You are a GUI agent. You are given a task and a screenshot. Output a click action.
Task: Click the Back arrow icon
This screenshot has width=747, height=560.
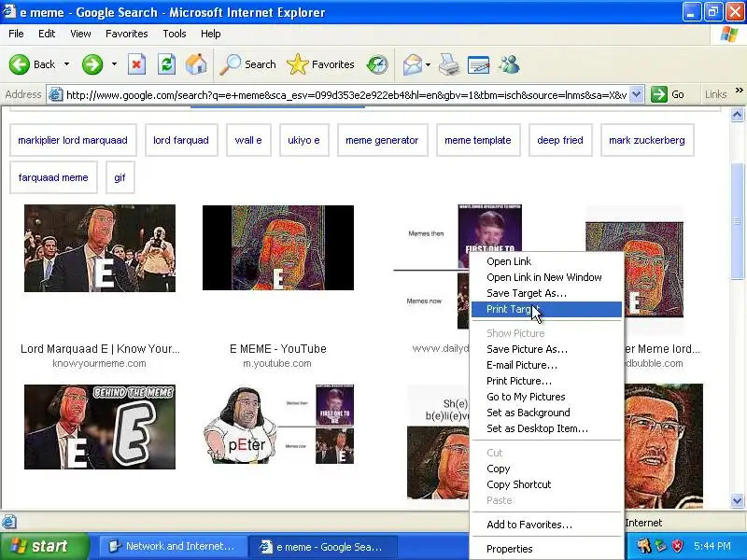(x=20, y=64)
